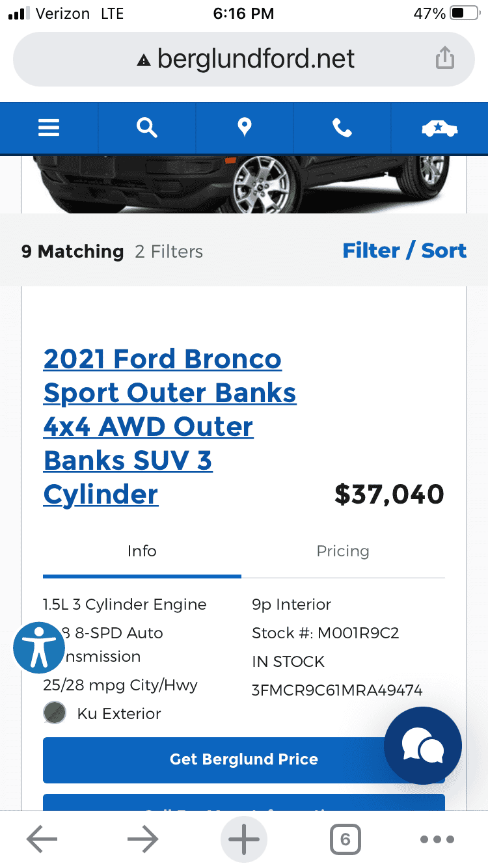Open Filter / Sort options
This screenshot has height=868, width=488.
pyautogui.click(x=404, y=251)
